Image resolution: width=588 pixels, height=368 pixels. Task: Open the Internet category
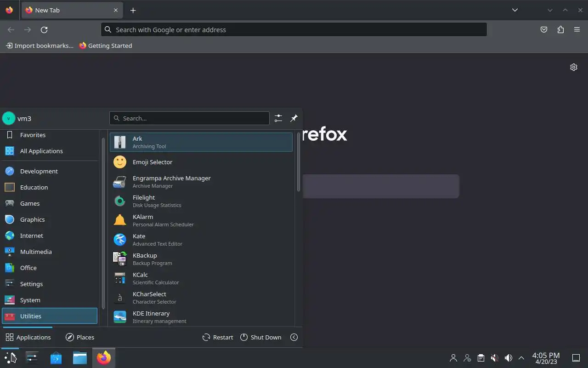(x=50, y=236)
